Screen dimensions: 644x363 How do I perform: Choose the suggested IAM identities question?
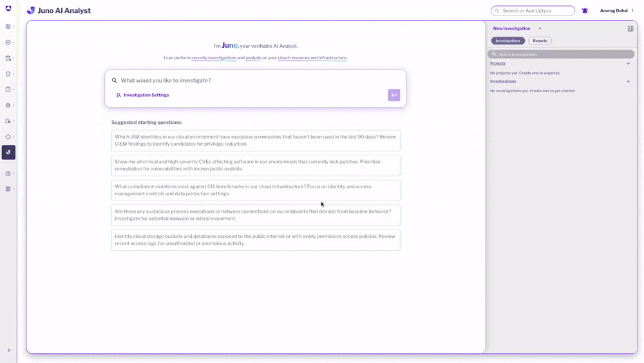pos(256,141)
